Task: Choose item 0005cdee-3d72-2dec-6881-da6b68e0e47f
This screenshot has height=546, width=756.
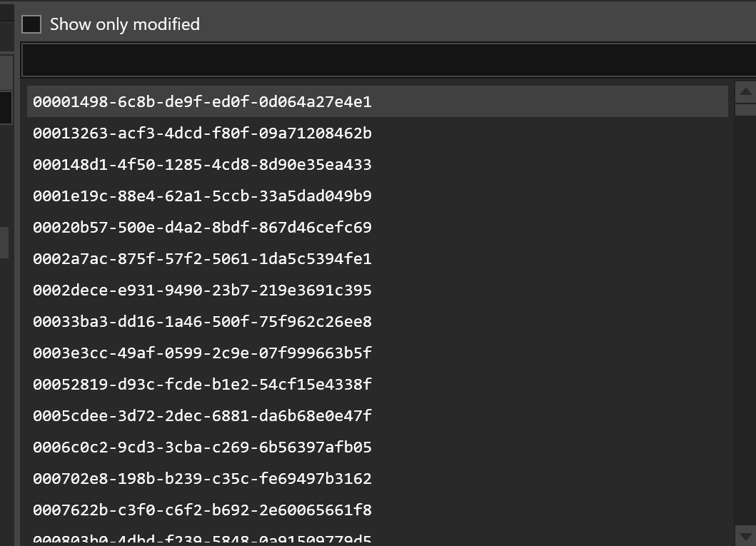Action: coord(202,416)
